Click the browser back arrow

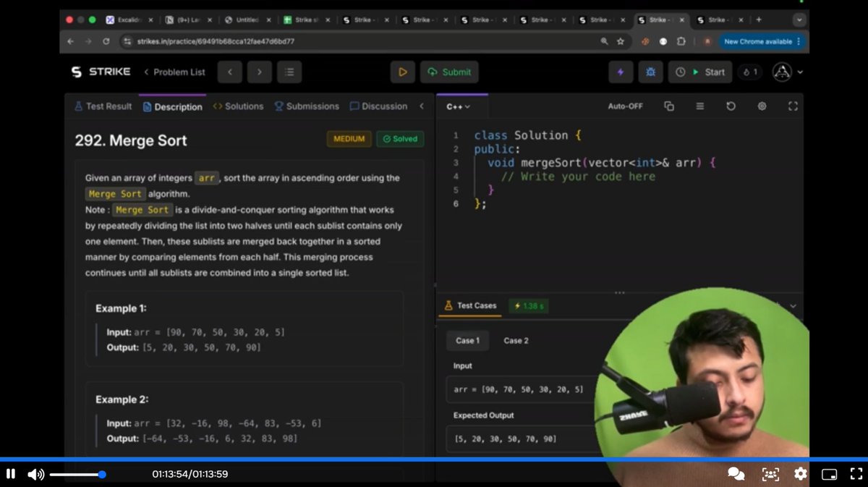point(70,42)
